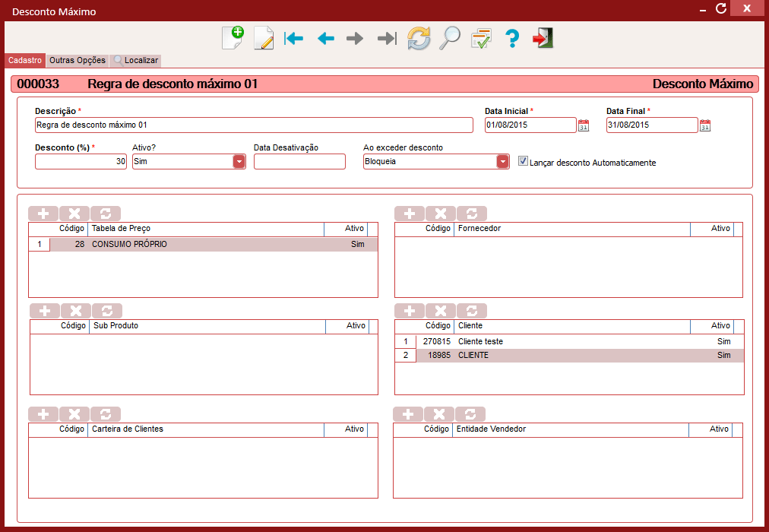
Task: Click the Fornecedor column header
Action: [572, 229]
